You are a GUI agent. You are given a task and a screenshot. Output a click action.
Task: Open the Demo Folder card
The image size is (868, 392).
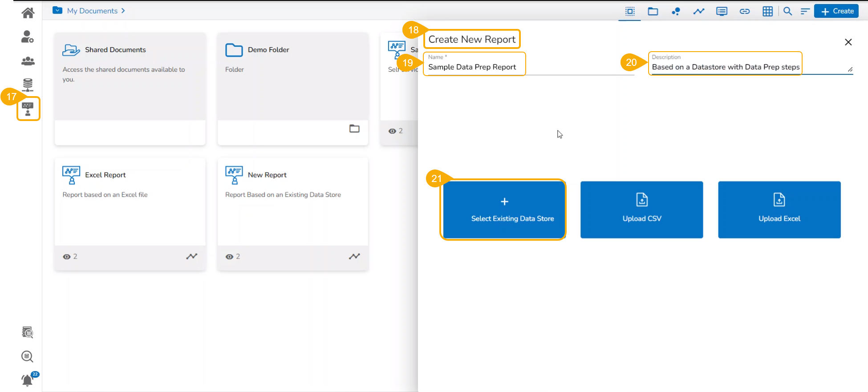click(293, 89)
